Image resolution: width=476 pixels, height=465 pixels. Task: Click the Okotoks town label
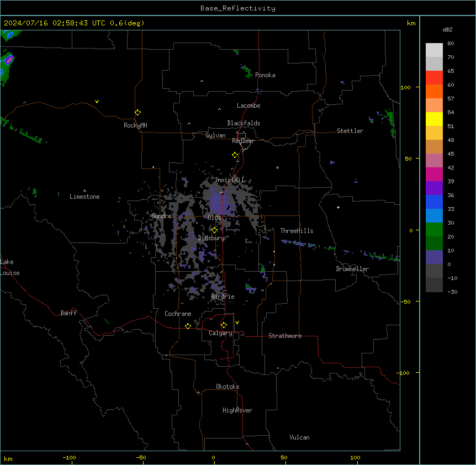[228, 387]
